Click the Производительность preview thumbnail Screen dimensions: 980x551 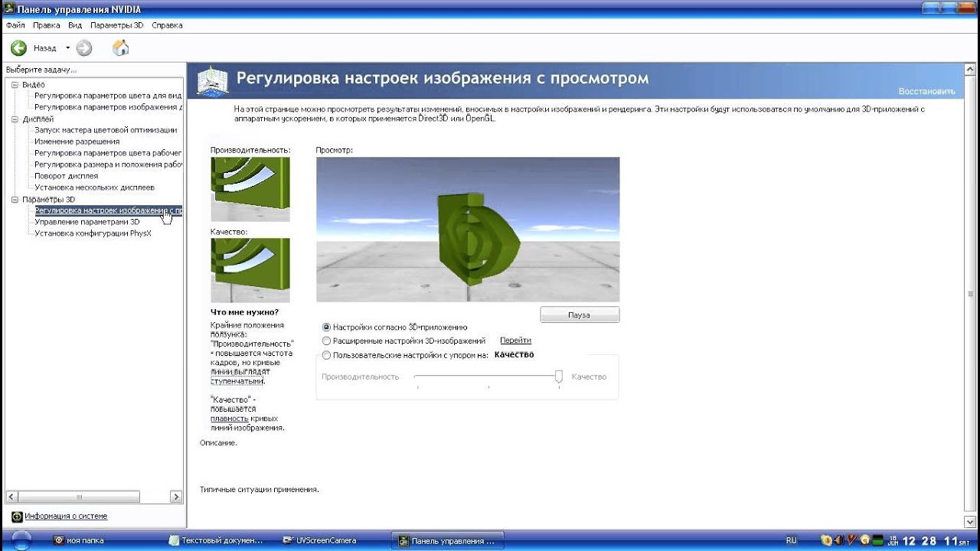[250, 189]
